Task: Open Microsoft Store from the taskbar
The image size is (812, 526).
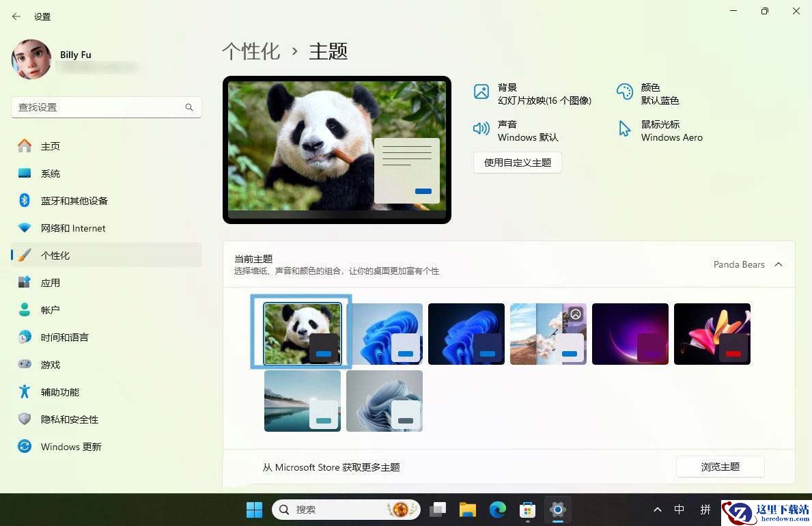Action: [x=527, y=510]
